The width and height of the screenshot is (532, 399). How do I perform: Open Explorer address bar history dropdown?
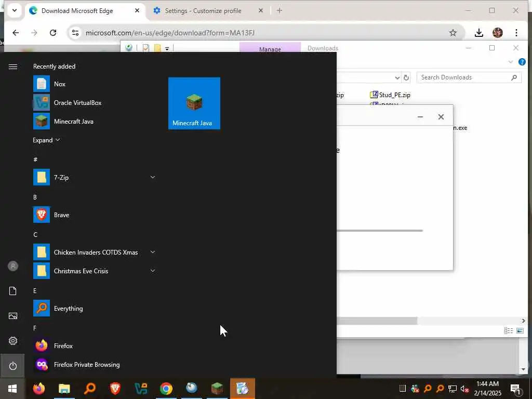pos(397,77)
